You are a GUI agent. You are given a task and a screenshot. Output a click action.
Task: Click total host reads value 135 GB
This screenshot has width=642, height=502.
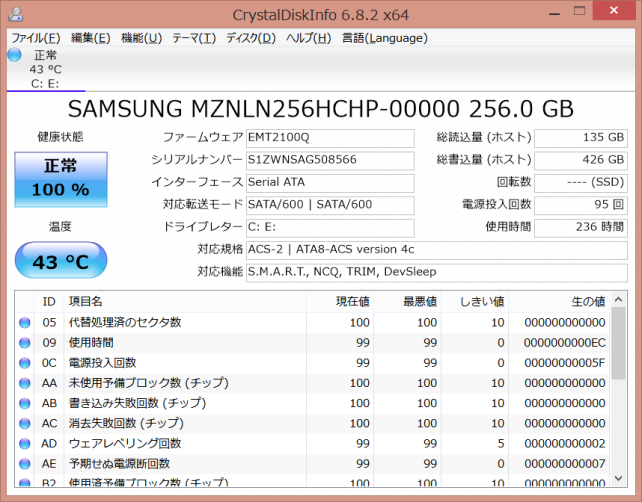[x=581, y=138]
